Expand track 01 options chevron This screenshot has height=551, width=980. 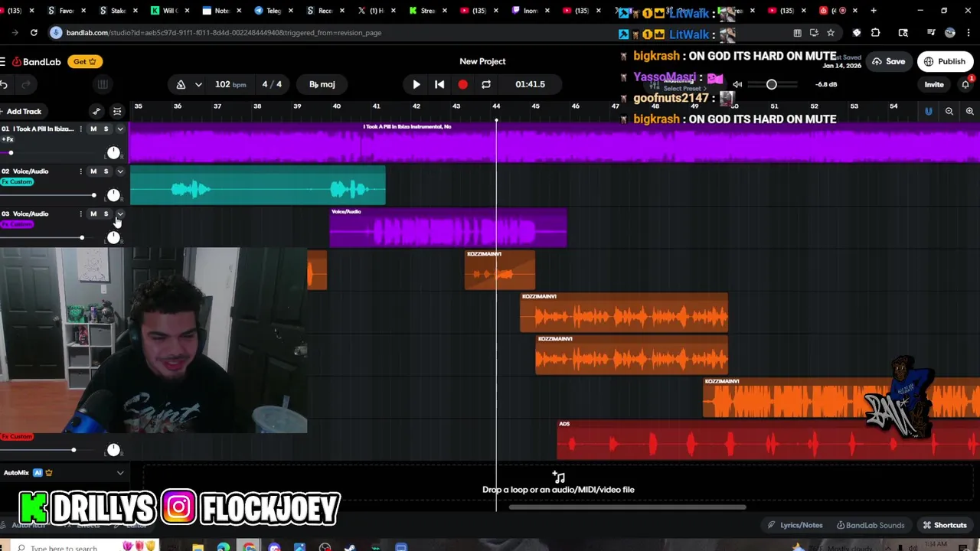(x=119, y=129)
